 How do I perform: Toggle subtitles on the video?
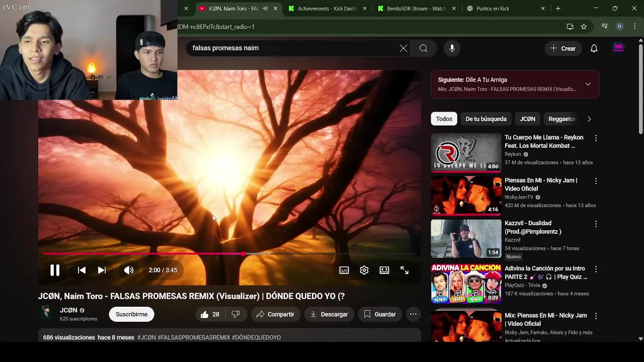[x=344, y=270]
